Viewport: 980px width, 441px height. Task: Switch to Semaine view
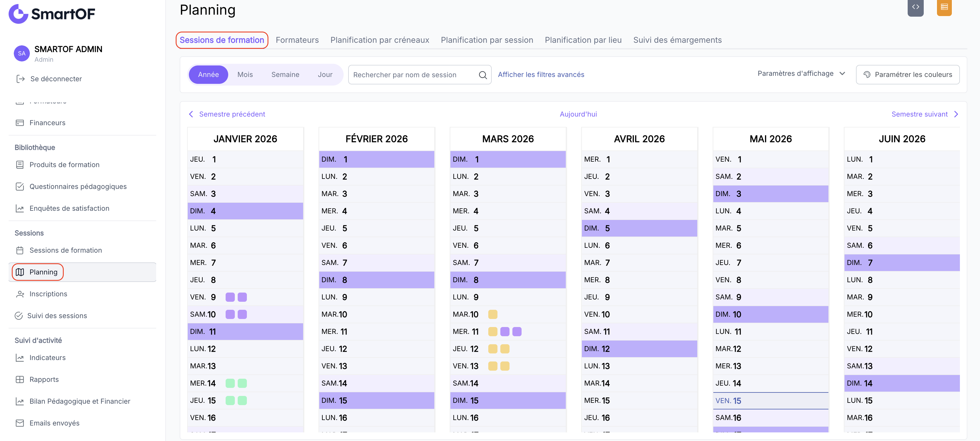[x=285, y=75]
